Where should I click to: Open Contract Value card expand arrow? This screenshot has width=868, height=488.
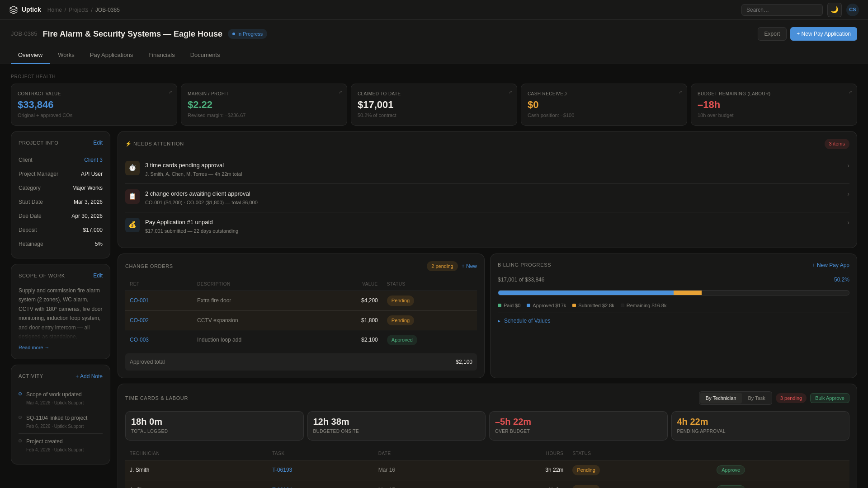(x=170, y=92)
